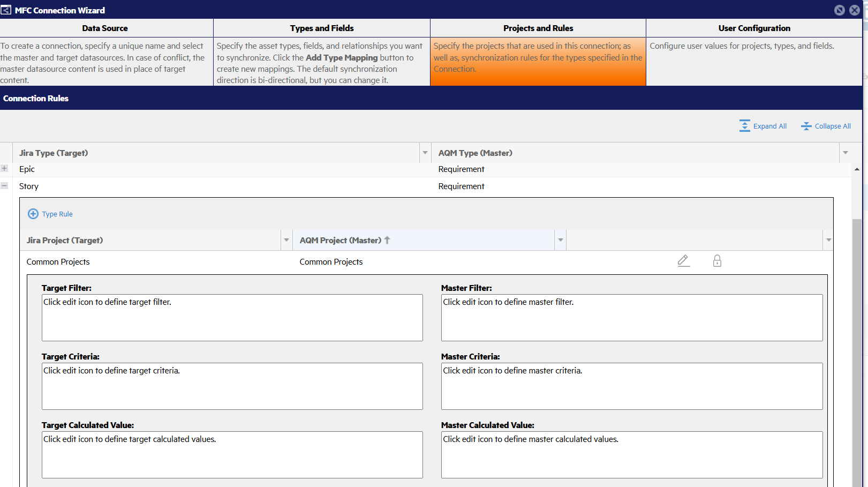Go to the Data Source step
The width and height of the screenshot is (868, 487).
coord(105,28)
